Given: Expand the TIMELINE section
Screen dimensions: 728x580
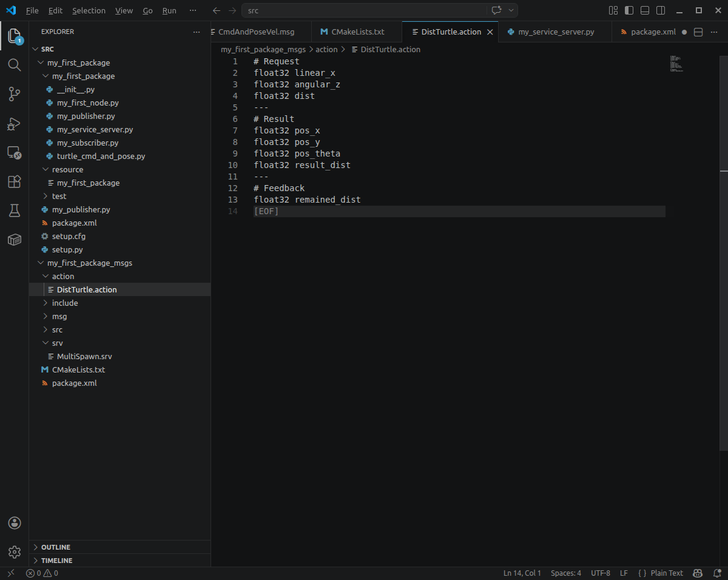Looking at the screenshot, I should [x=120, y=561].
